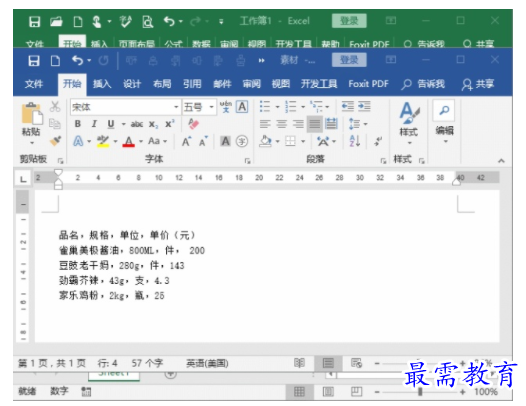Screen dimensions: 526x406
Task: Click the Excel 登录 sign-in button
Action: click(349, 21)
